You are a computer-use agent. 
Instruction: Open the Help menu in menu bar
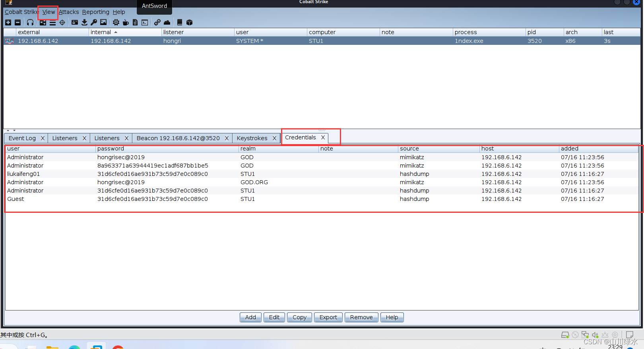tap(119, 12)
